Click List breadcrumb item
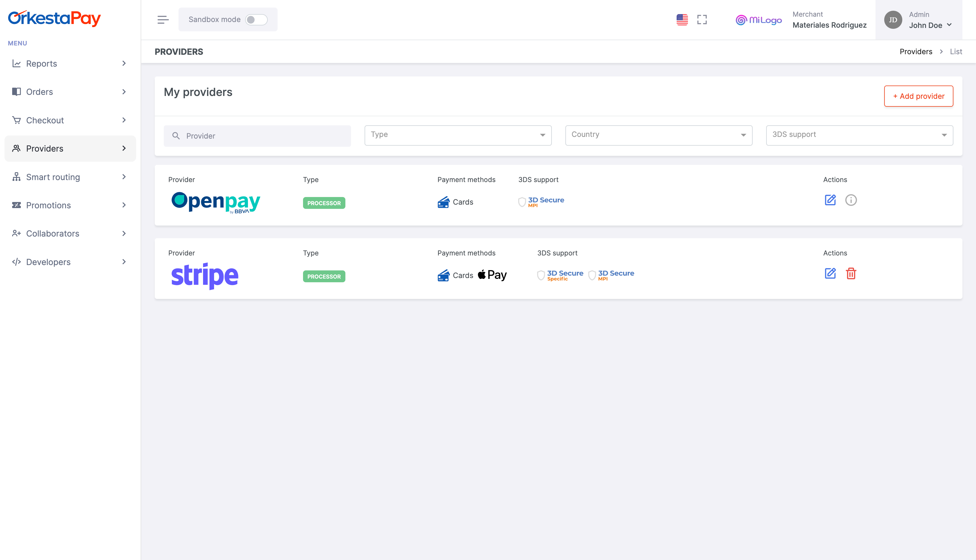The height and width of the screenshot is (560, 976). pos(956,52)
